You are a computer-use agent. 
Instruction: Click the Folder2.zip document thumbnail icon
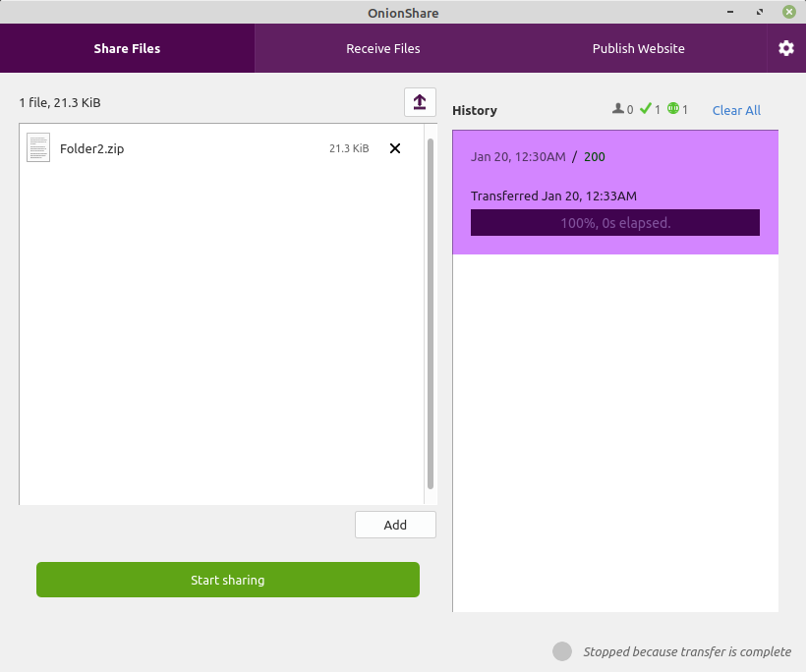pos(38,148)
